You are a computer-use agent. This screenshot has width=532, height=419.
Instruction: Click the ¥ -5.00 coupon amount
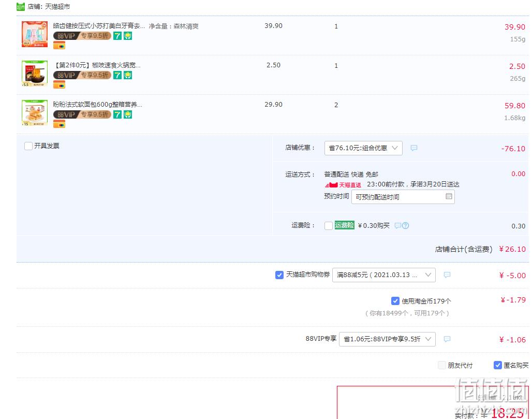tap(512, 276)
